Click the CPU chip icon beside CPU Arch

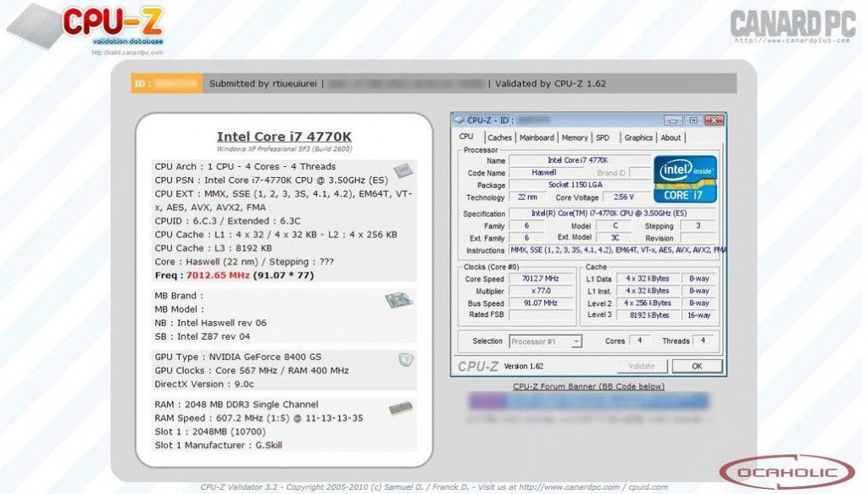403,169
